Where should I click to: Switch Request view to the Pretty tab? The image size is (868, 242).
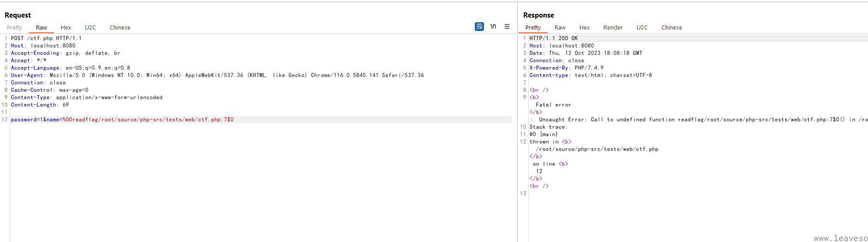pyautogui.click(x=14, y=28)
